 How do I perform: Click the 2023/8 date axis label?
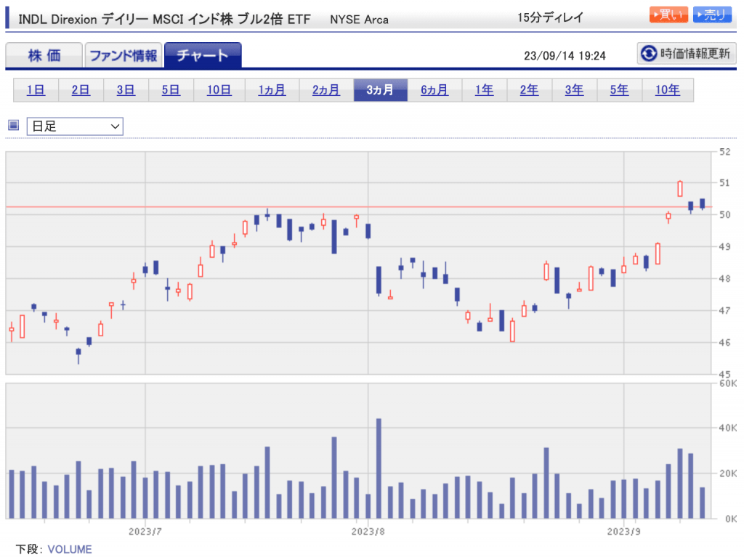[368, 532]
